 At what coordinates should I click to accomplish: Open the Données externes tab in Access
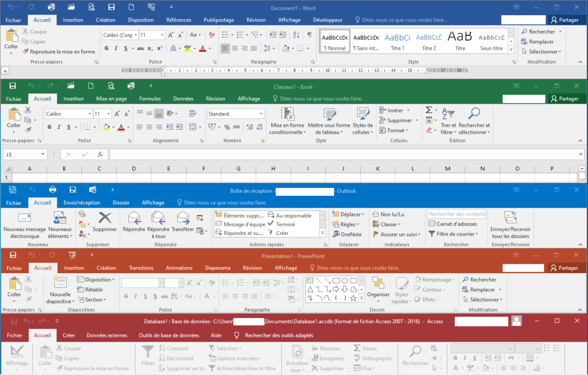tap(107, 335)
